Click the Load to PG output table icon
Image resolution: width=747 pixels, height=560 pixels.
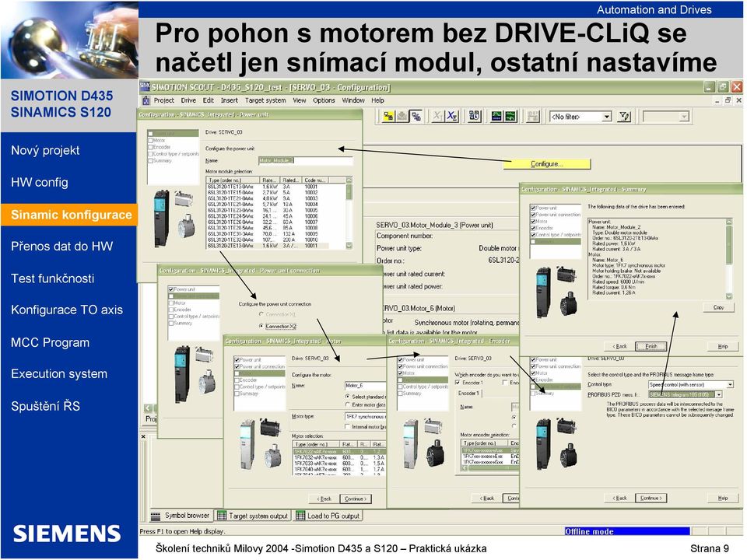[x=300, y=516]
